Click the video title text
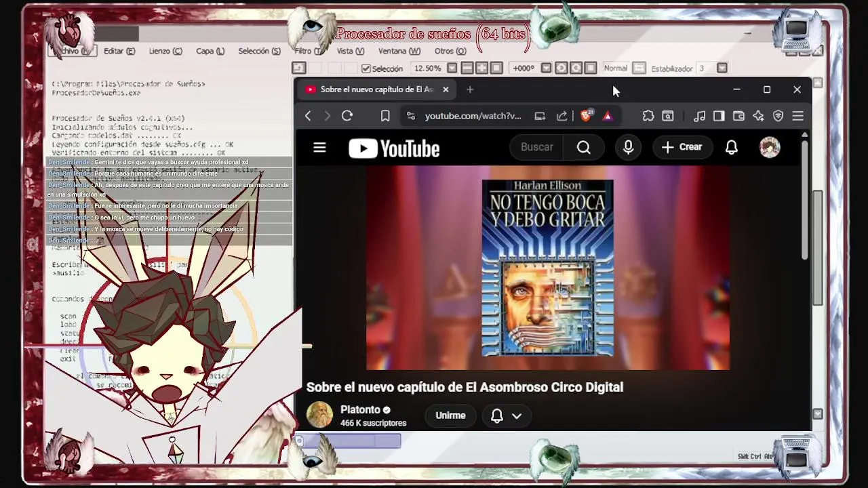Viewport: 868px width, 488px height. click(x=465, y=387)
